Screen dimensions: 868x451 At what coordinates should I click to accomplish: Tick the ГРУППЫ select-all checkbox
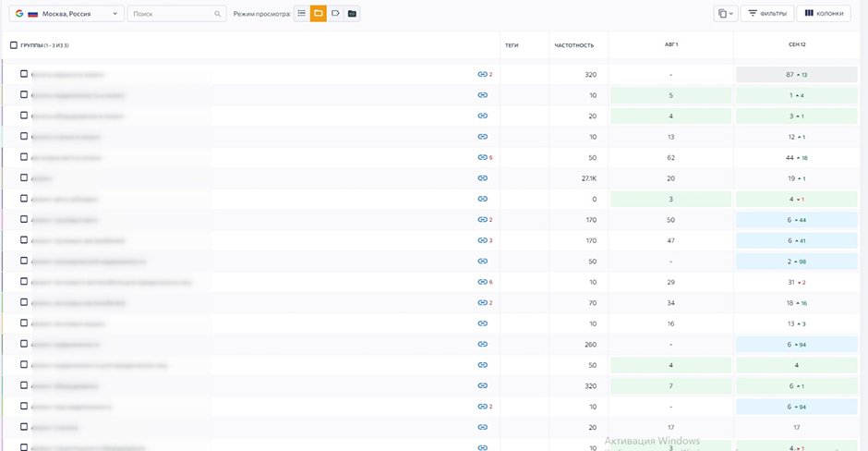(14, 45)
